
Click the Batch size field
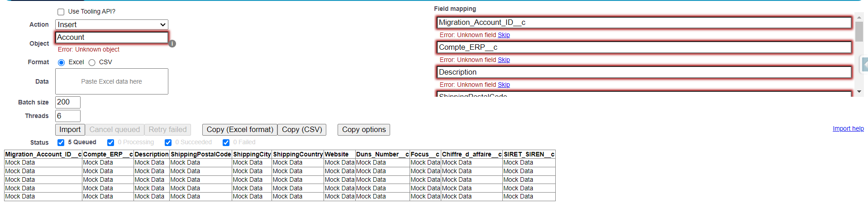(x=68, y=102)
